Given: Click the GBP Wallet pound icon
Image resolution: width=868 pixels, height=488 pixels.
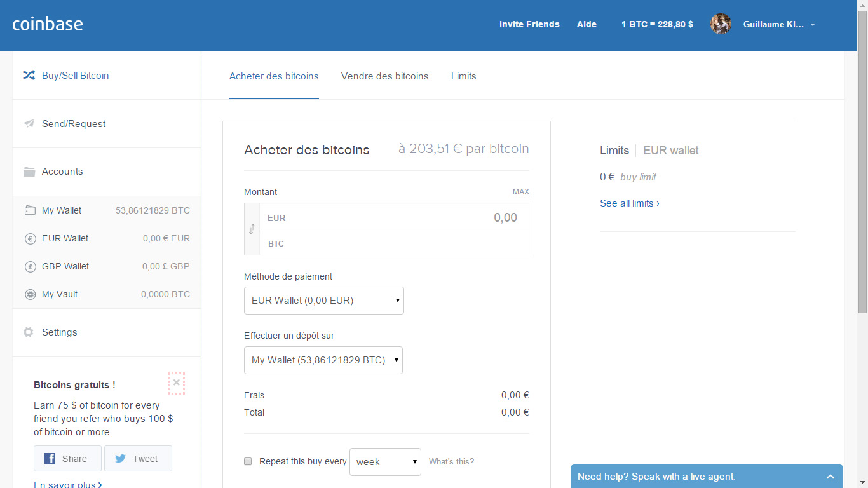Looking at the screenshot, I should click(x=30, y=267).
